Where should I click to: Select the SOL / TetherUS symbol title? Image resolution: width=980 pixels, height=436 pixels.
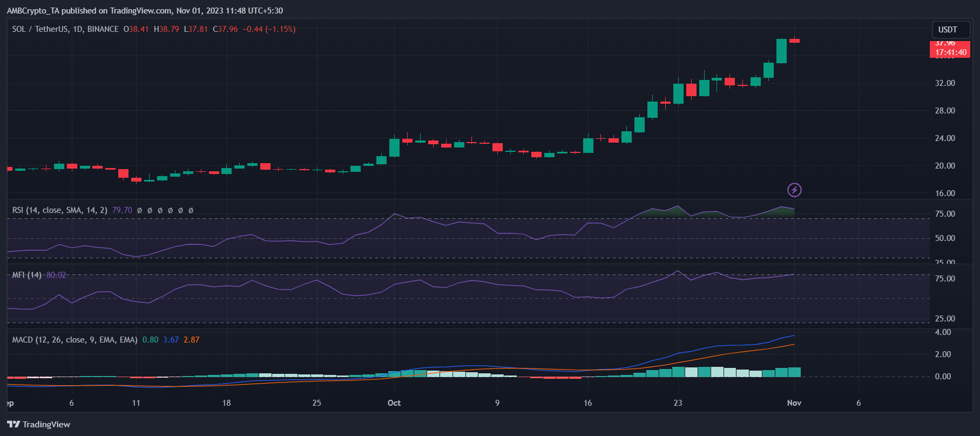click(65, 29)
